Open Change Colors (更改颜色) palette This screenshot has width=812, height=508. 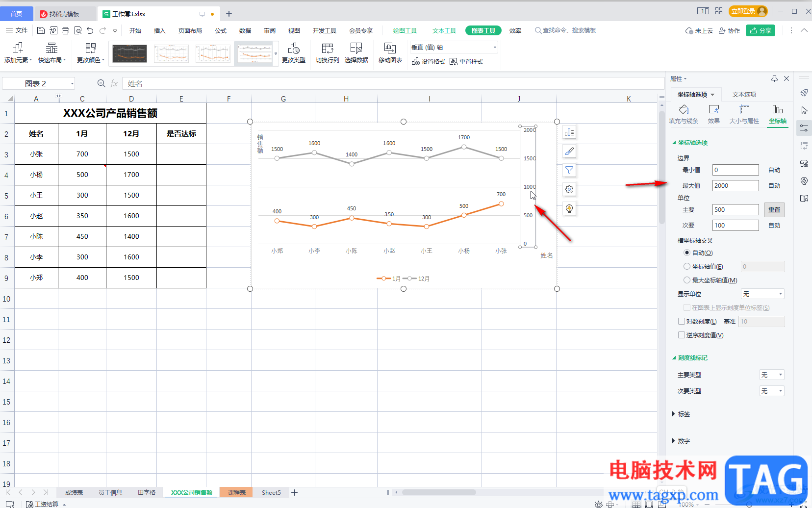[x=90, y=53]
